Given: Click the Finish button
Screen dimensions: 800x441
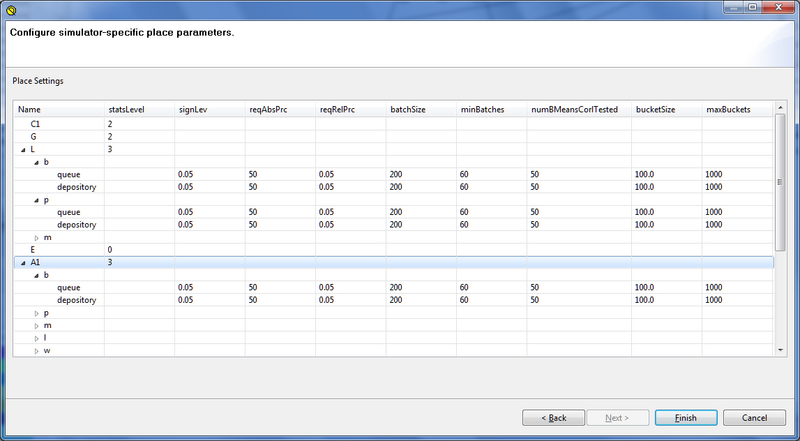Looking at the screenshot, I should coord(685,417).
